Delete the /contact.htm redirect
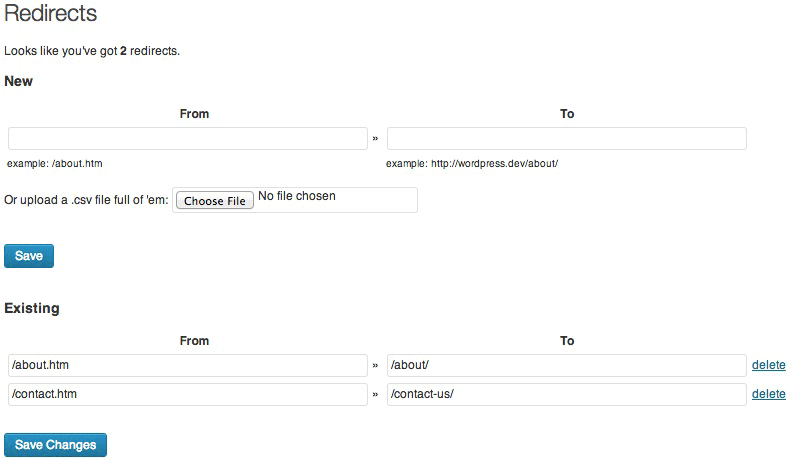 (768, 394)
